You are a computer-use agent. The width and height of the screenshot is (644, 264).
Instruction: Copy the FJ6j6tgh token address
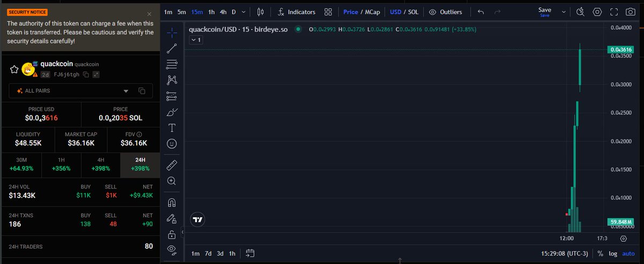click(85, 75)
